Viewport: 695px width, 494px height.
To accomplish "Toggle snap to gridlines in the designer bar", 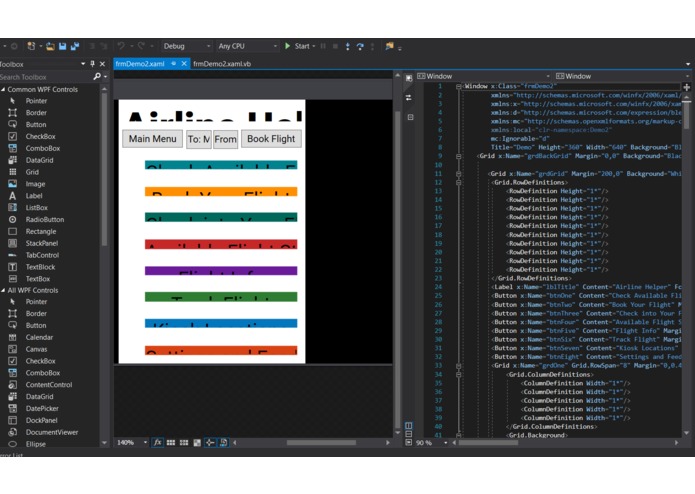I will 184,442.
